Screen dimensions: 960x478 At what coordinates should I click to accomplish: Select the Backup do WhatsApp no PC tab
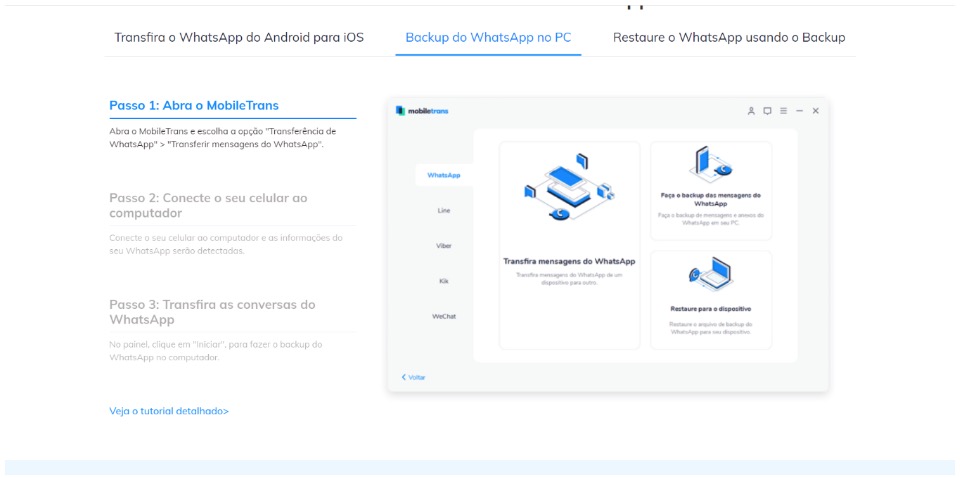point(488,37)
